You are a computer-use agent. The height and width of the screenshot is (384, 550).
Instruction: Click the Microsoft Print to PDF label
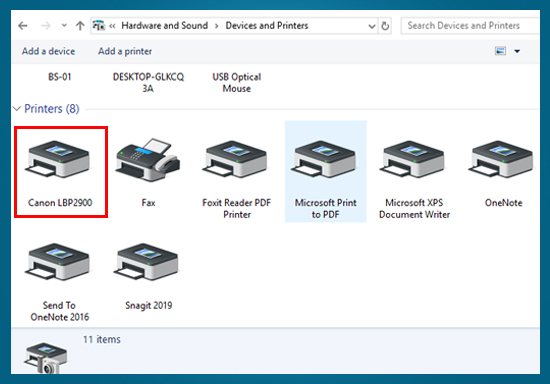(326, 208)
